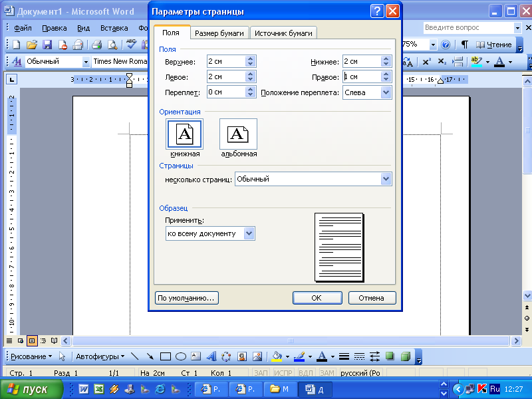Apply subscript formatting x₂
This screenshot has width=532, height=399.
(x=442, y=61)
